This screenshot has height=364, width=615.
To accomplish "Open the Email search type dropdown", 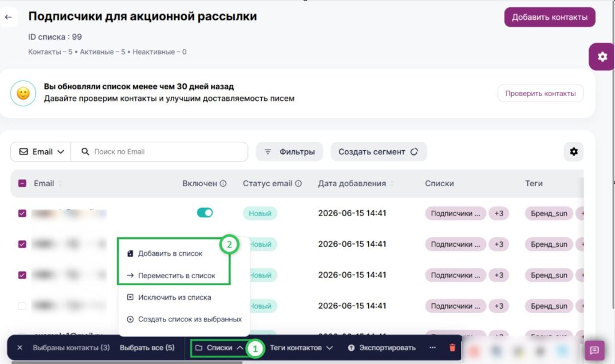I will pyautogui.click(x=41, y=151).
